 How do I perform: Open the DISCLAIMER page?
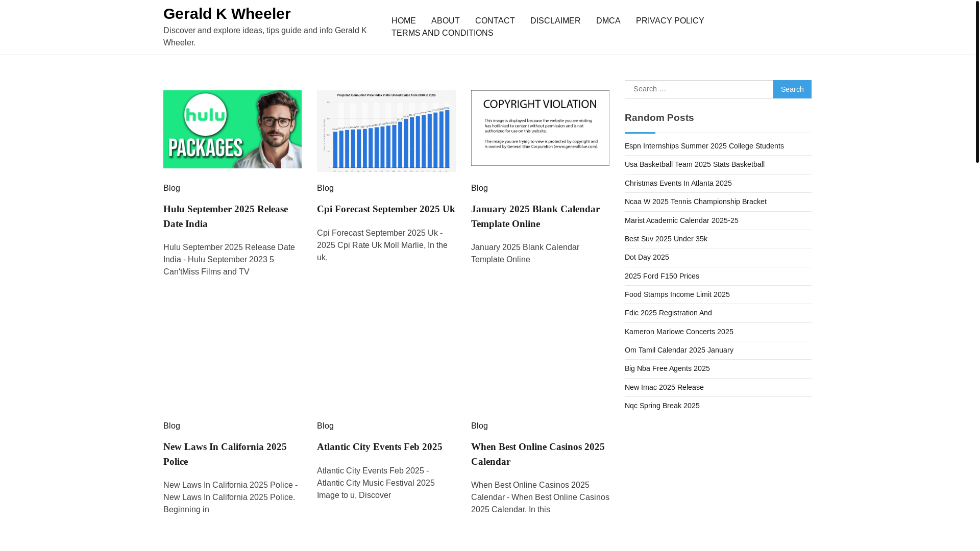click(x=555, y=21)
